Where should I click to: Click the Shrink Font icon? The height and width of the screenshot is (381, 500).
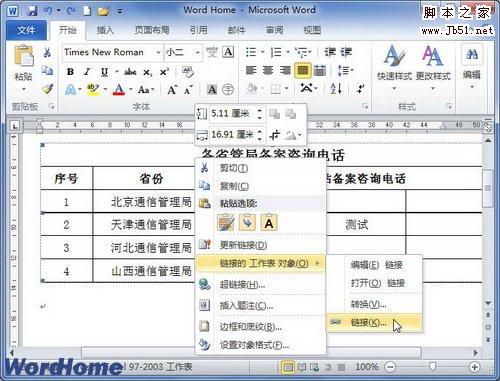(x=188, y=90)
